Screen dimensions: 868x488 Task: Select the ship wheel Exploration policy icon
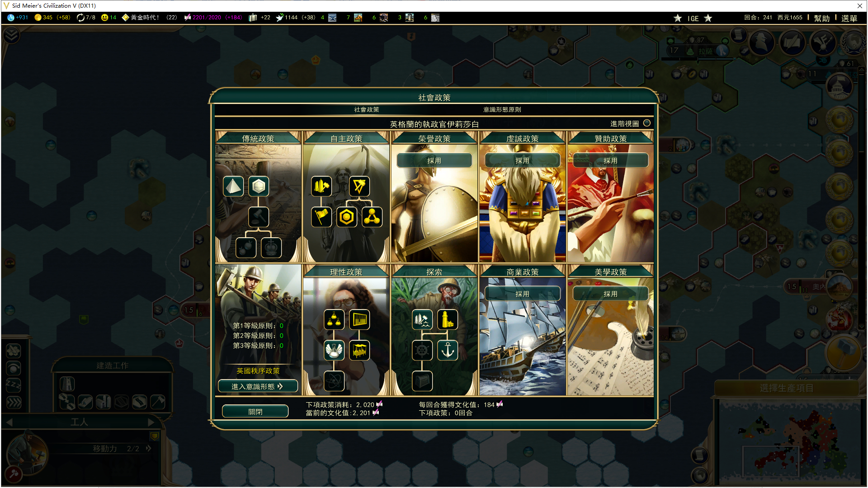point(422,350)
